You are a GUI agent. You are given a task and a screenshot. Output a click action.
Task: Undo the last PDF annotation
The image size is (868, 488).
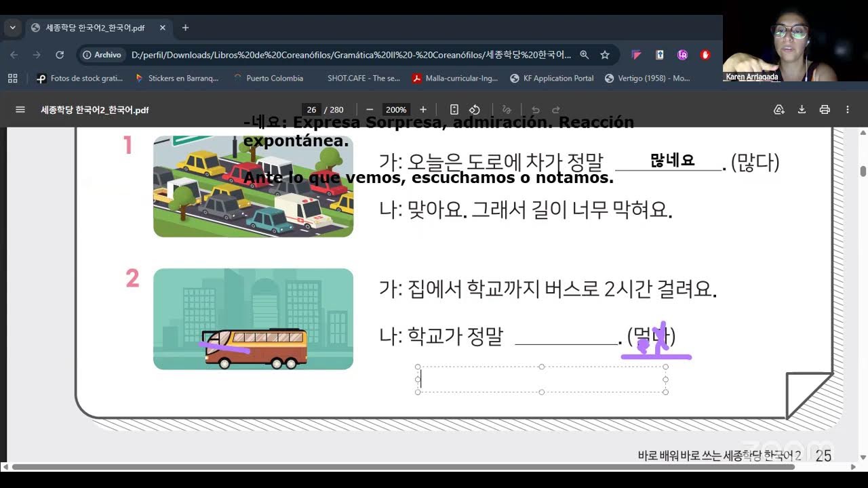(x=535, y=110)
